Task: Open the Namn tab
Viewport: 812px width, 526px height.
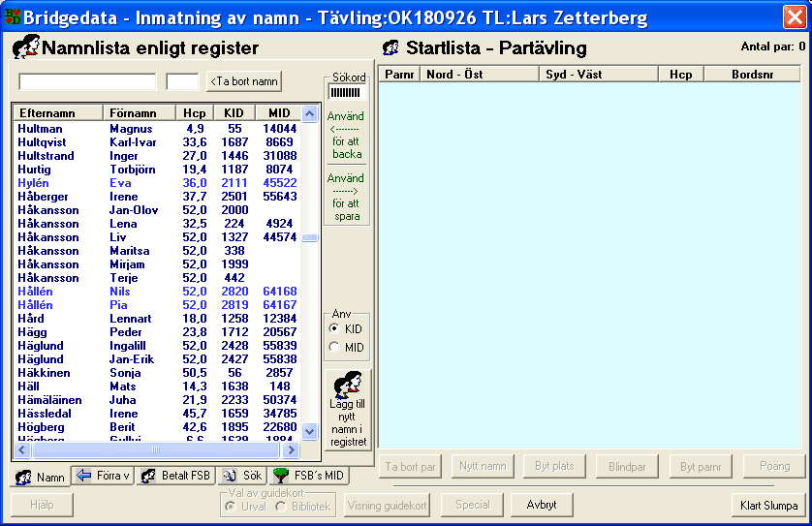Action: pos(41,477)
